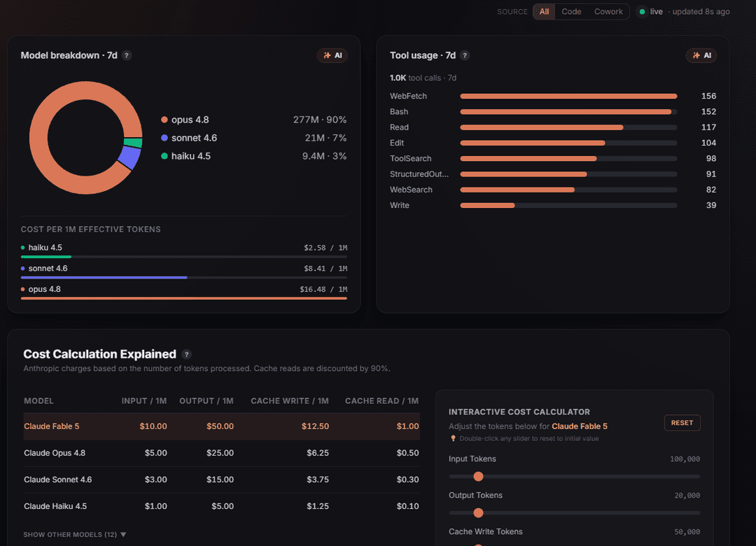This screenshot has height=546, width=756.
Task: Switch source filter to Cowork
Action: (608, 12)
